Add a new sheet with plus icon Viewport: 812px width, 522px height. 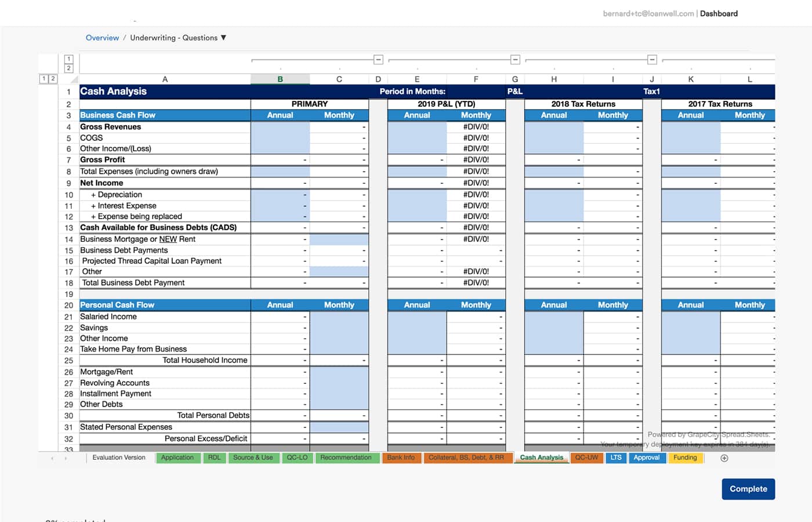coord(724,458)
